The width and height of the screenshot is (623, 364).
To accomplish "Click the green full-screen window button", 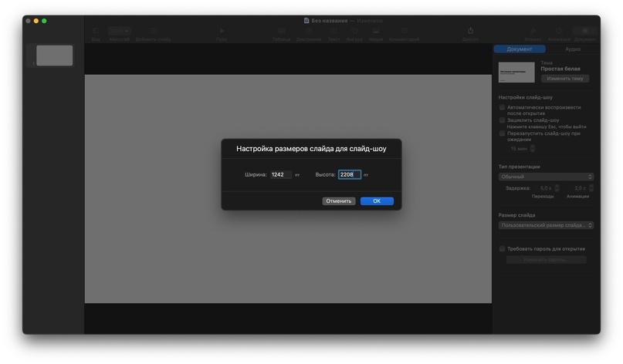I will click(x=44, y=21).
